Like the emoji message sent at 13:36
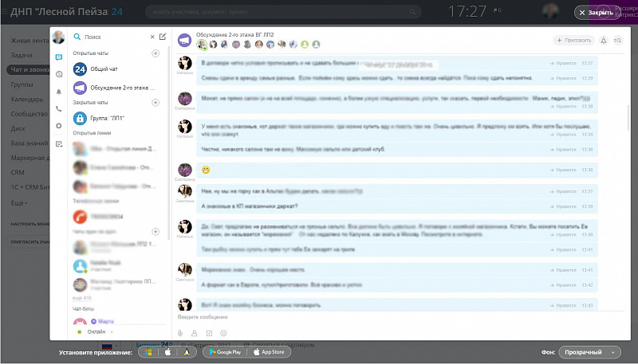The width and height of the screenshot is (638, 364). point(563,170)
